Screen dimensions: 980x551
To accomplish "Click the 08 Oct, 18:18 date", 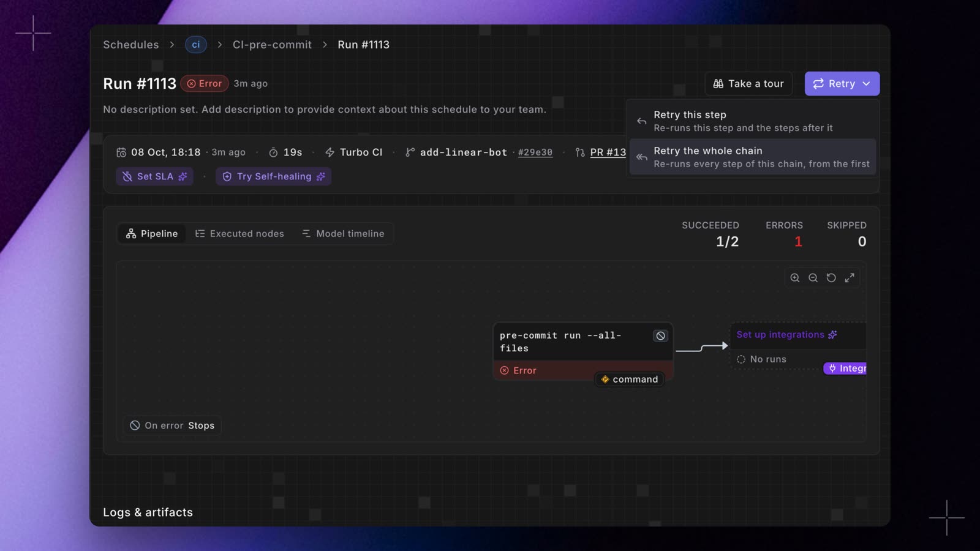I will tap(166, 152).
